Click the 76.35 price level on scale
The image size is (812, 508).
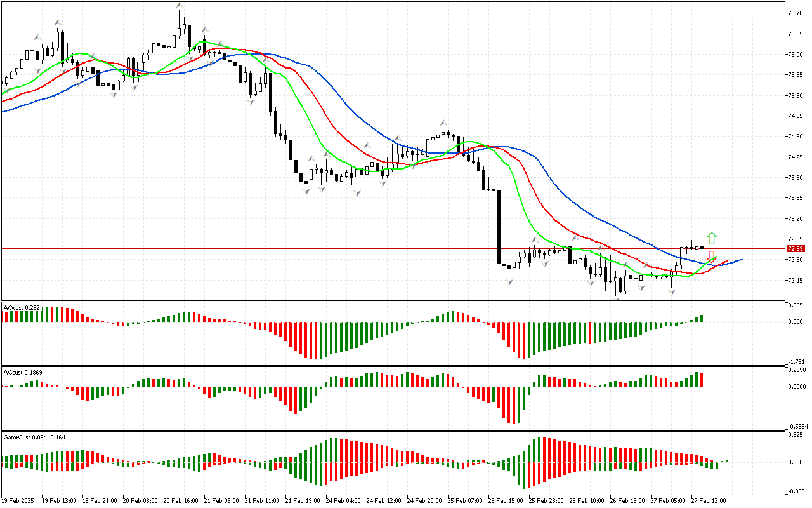(x=795, y=34)
